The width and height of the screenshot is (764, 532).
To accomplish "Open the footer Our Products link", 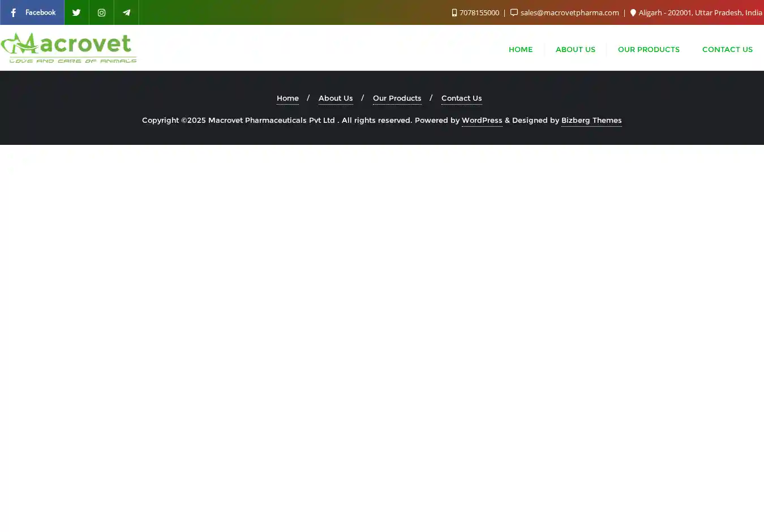I will pyautogui.click(x=397, y=98).
